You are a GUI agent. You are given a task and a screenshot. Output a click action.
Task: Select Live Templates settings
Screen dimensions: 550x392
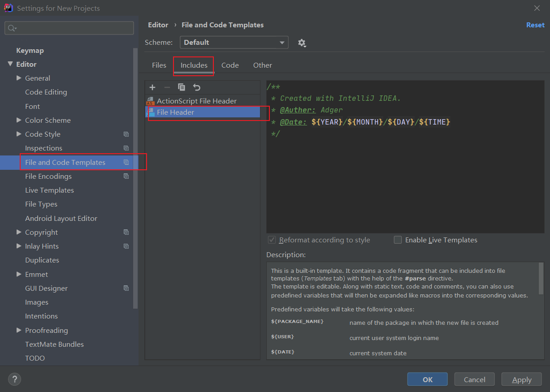pyautogui.click(x=49, y=190)
